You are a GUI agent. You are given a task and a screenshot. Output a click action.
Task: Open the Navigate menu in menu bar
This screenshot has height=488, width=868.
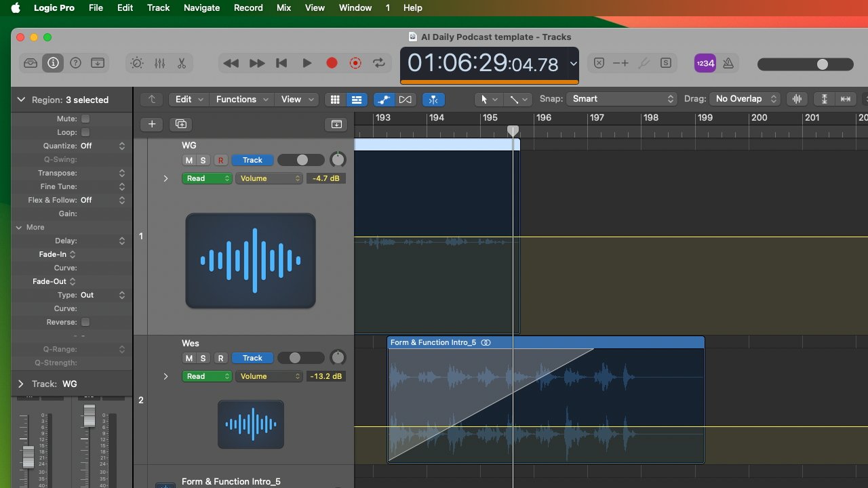point(201,7)
